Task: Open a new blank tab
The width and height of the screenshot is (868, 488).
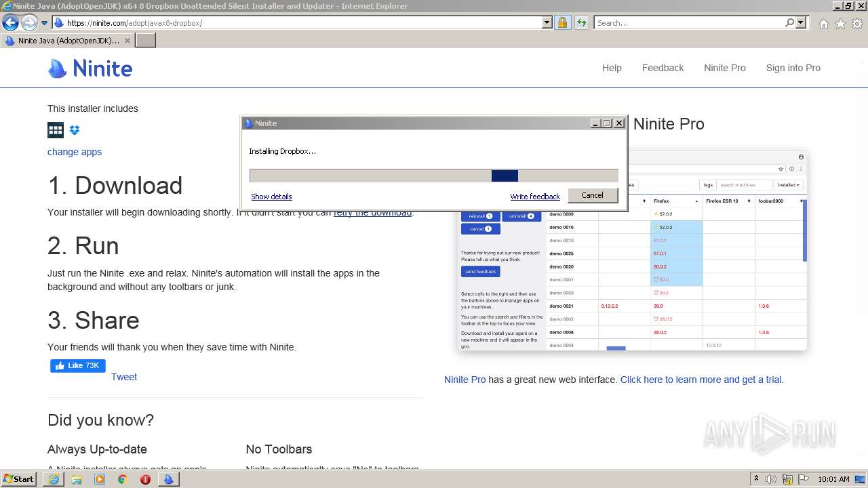Action: pyautogui.click(x=146, y=41)
